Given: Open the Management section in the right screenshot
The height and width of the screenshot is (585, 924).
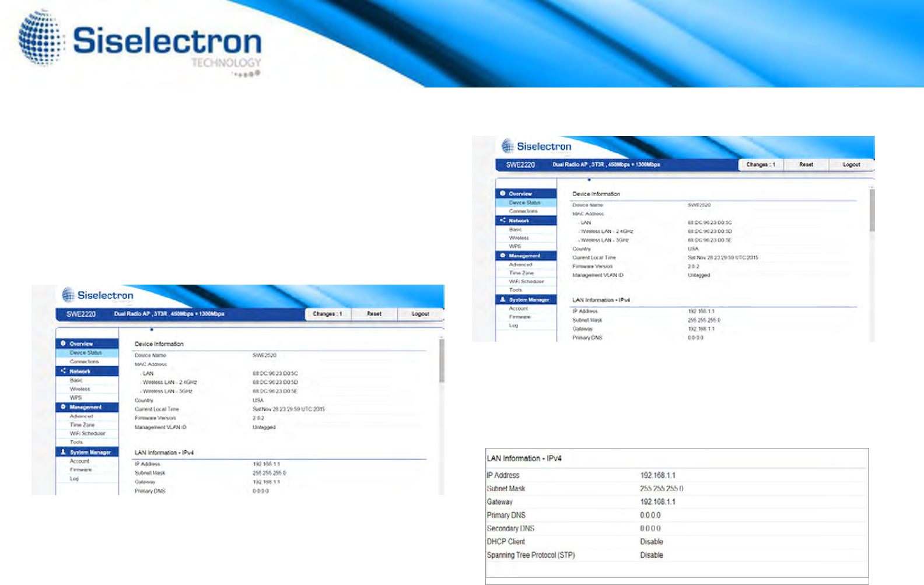Looking at the screenshot, I should click(526, 255).
